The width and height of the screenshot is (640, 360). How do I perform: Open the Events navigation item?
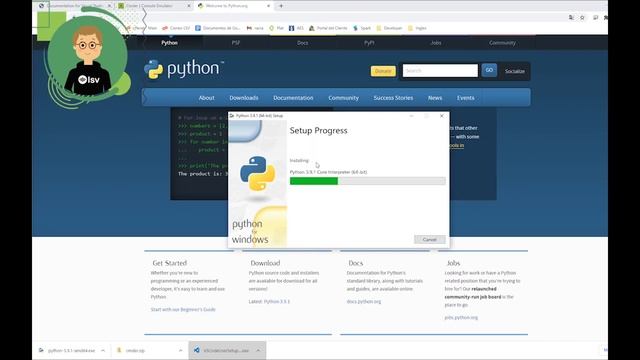(465, 98)
